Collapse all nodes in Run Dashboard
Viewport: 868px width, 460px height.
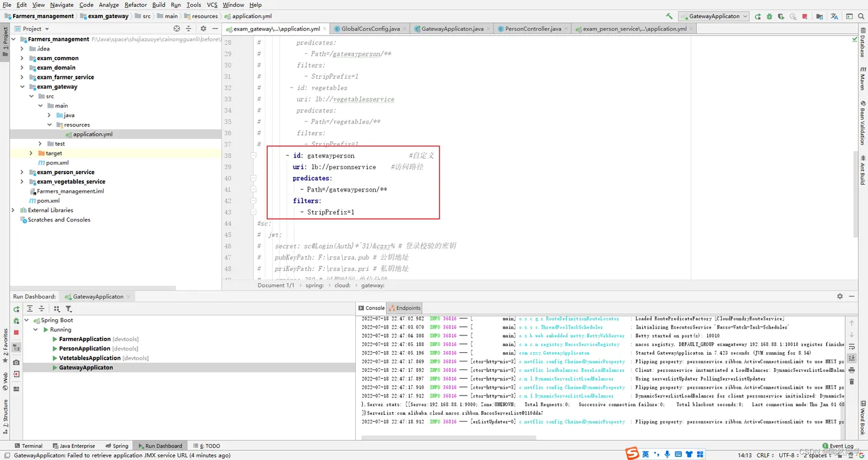[42, 309]
